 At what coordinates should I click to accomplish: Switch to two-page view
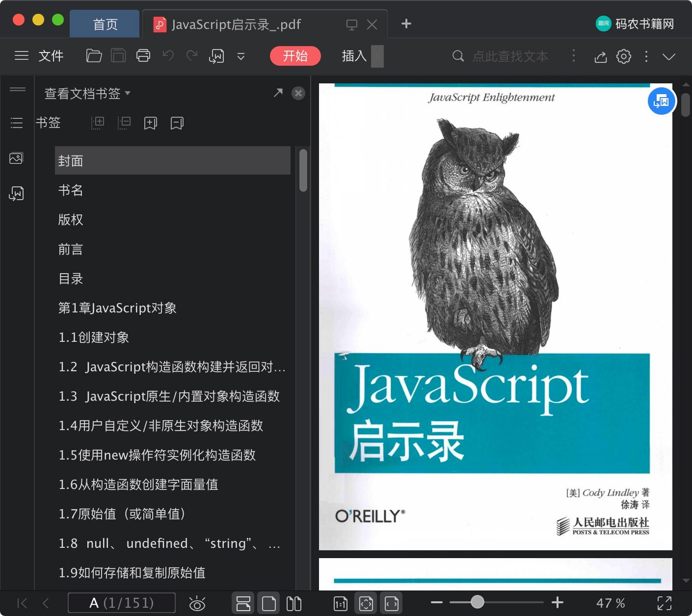(294, 603)
